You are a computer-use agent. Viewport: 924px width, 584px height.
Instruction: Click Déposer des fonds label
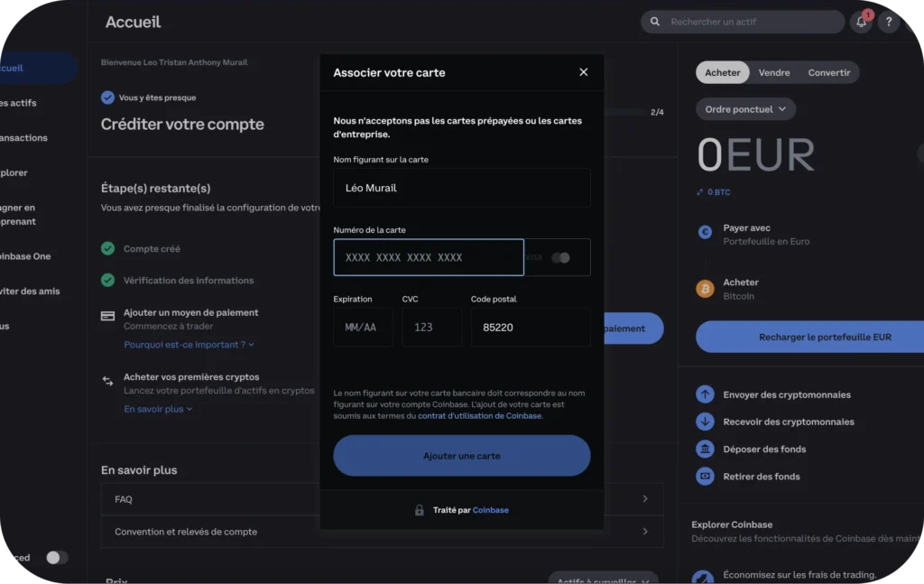[764, 449]
